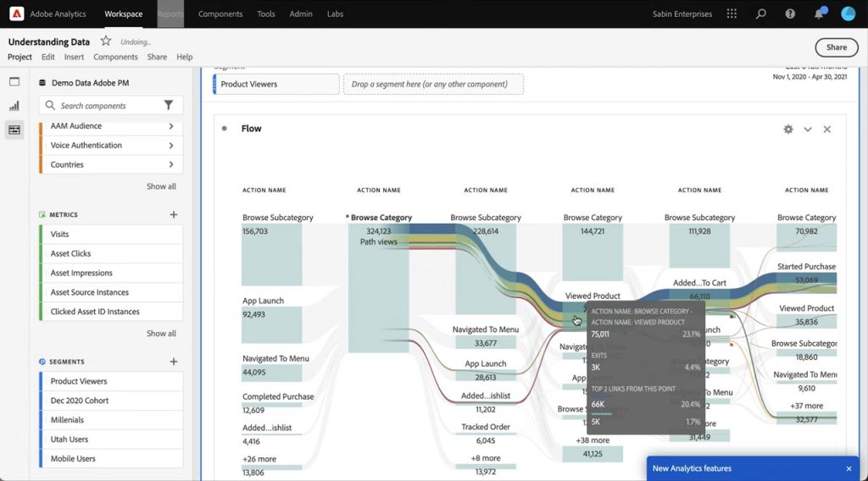Select Product Viewers in Segments list
This screenshot has height=481, width=868.
[111, 381]
